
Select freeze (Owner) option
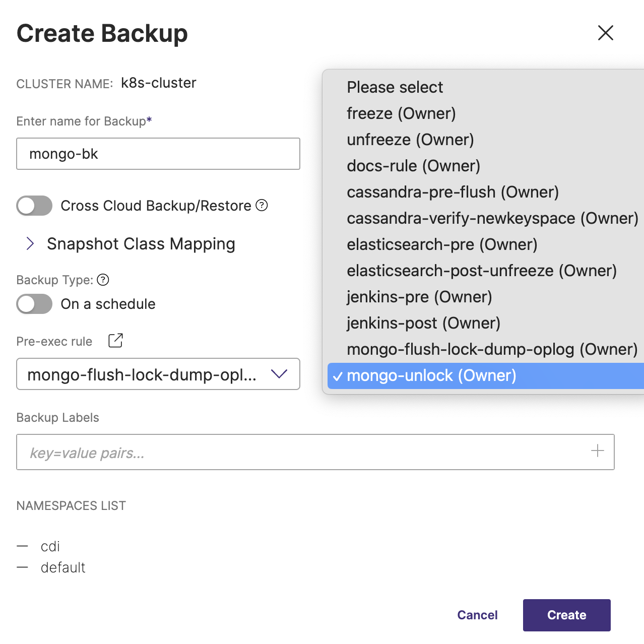click(401, 113)
